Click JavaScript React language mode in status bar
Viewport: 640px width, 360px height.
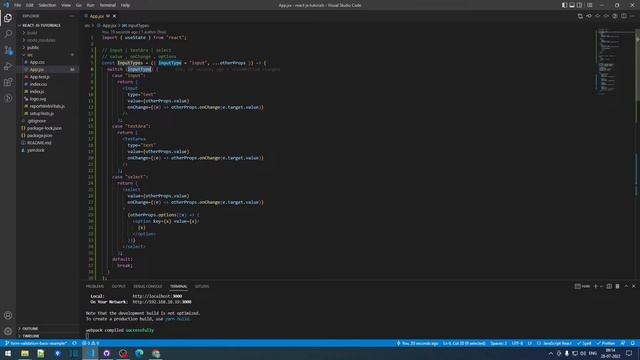[554, 343]
